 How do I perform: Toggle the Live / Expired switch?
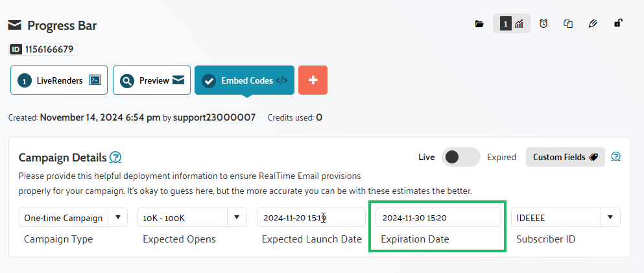coord(460,157)
